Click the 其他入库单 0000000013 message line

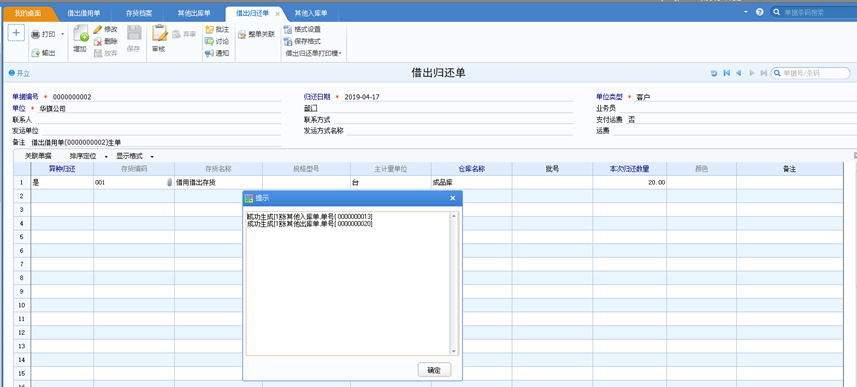pyautogui.click(x=310, y=217)
